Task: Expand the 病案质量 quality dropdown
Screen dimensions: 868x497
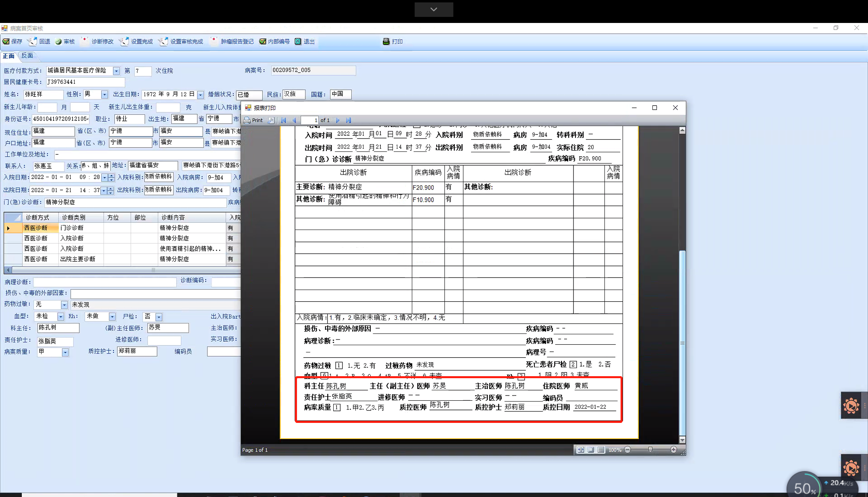Action: tap(65, 352)
